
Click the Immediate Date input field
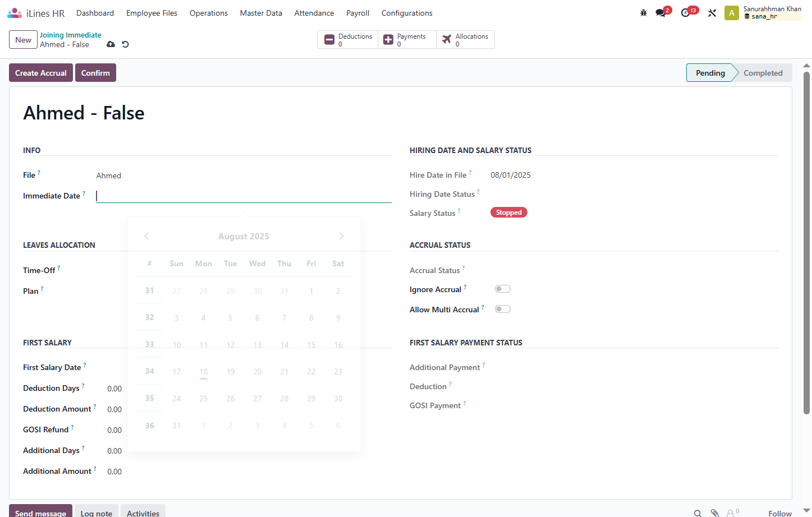point(244,196)
